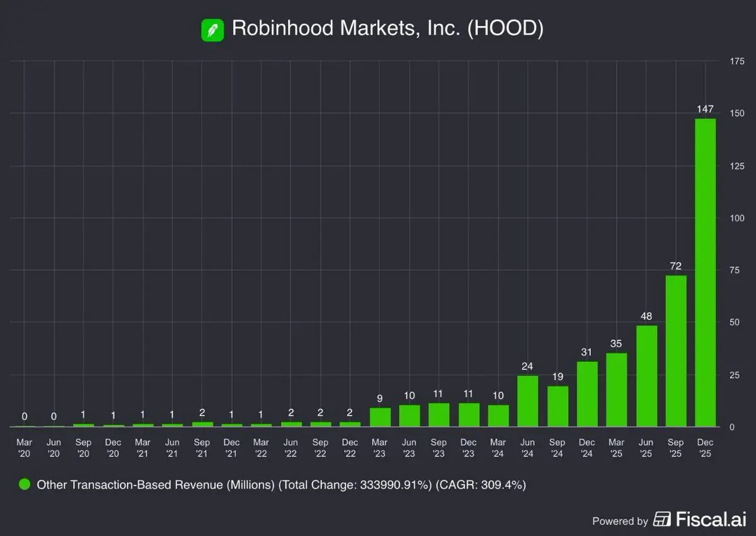Screen dimensions: 756x536
Task: Click the Jun '25 bar labeled 48
Action: tap(646, 376)
